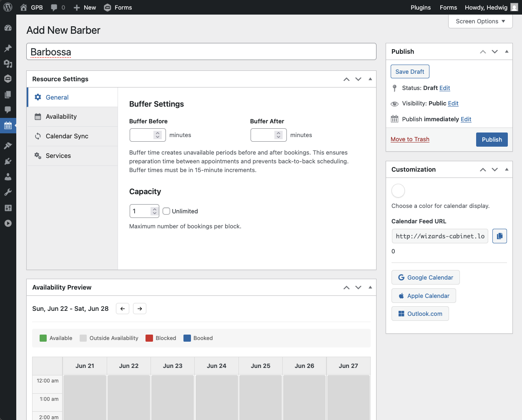Open the WordPress logo menu
The image size is (522, 420).
click(x=8, y=7)
